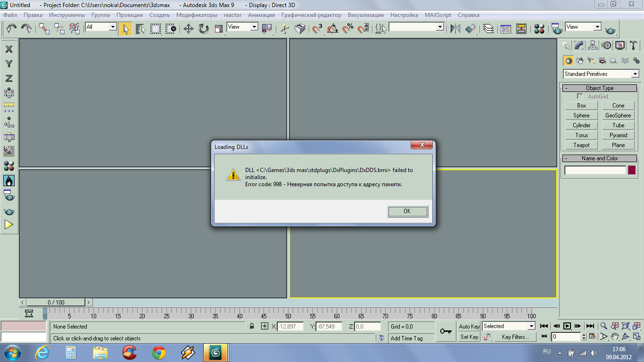Screen dimensions: 644x362
Task: Select the Select and Move tool
Action: tap(189, 29)
